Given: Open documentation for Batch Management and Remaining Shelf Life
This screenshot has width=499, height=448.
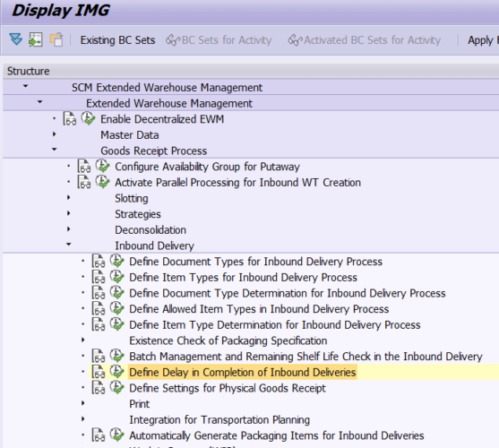Looking at the screenshot, I should tap(99, 356).
